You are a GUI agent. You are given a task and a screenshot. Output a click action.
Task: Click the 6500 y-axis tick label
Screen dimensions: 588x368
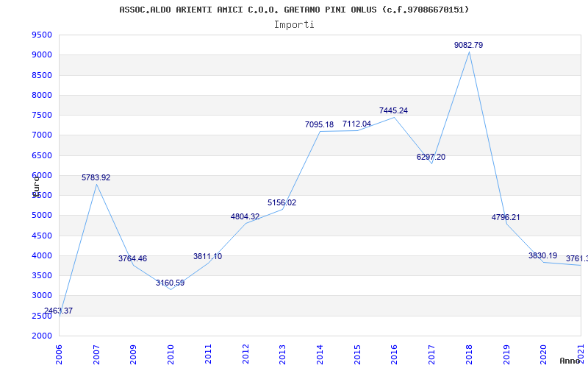(42, 155)
